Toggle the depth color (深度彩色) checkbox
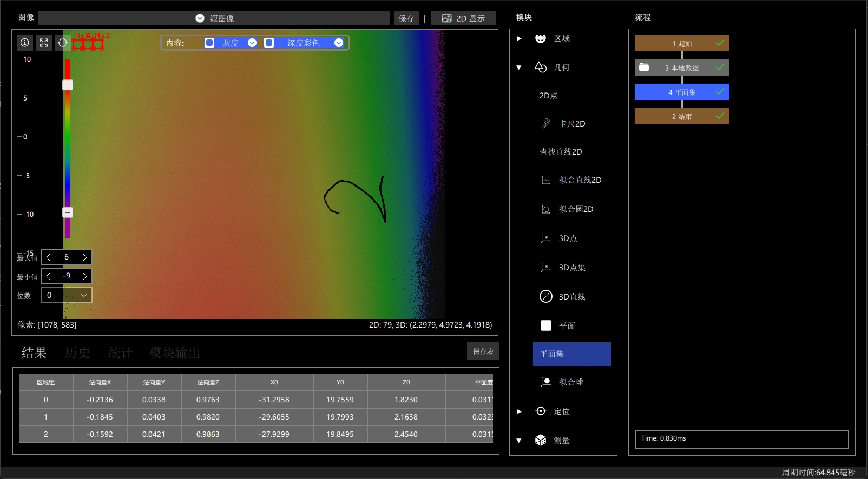 [x=269, y=43]
